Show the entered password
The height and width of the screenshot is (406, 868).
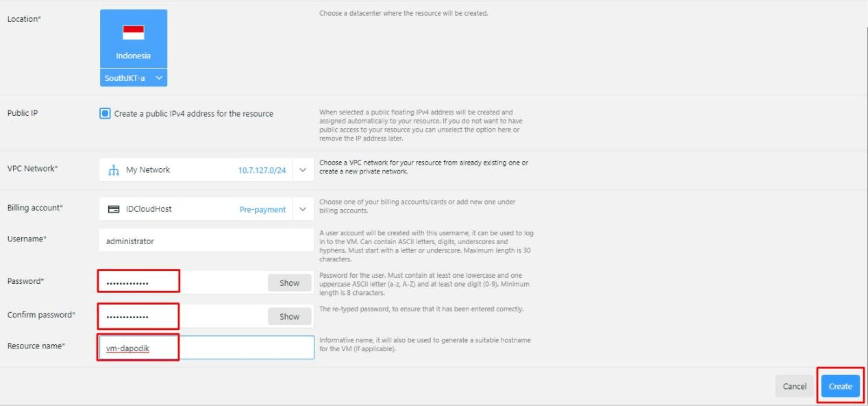click(289, 282)
